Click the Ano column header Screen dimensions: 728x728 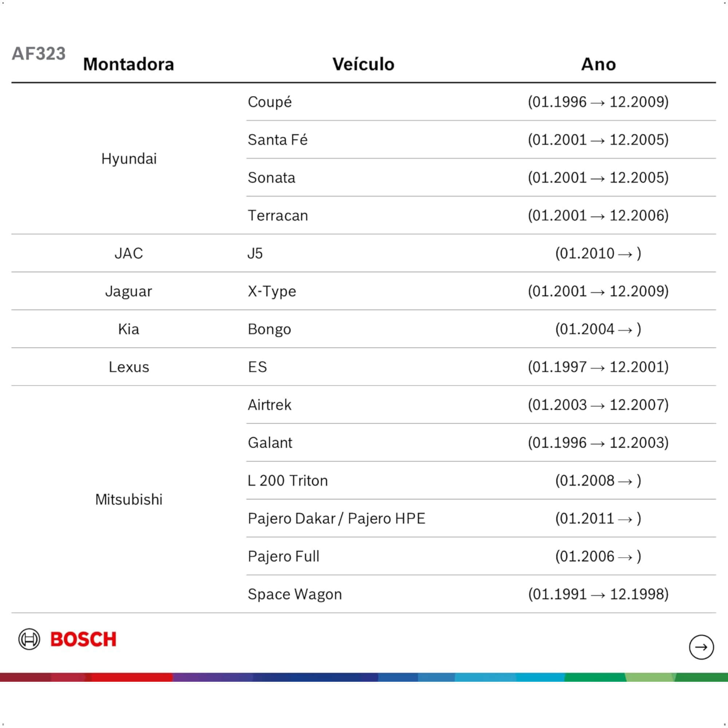pos(598,64)
